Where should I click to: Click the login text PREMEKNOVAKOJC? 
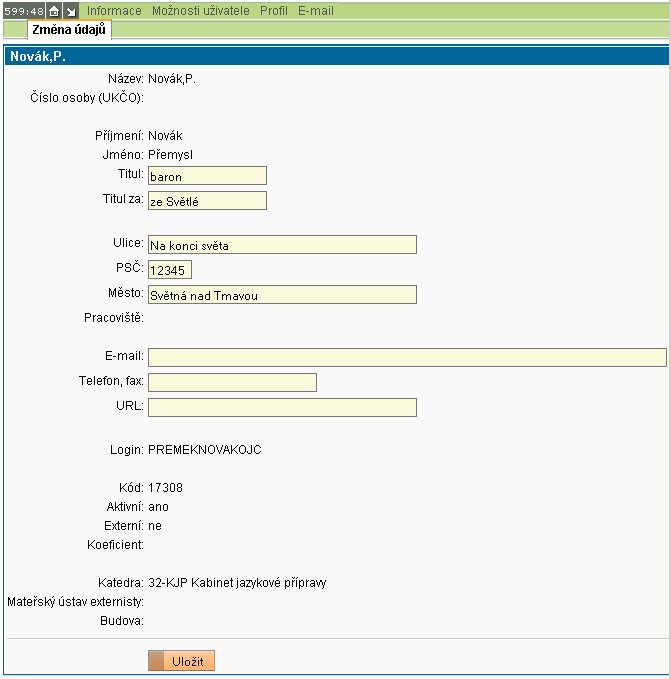click(204, 450)
